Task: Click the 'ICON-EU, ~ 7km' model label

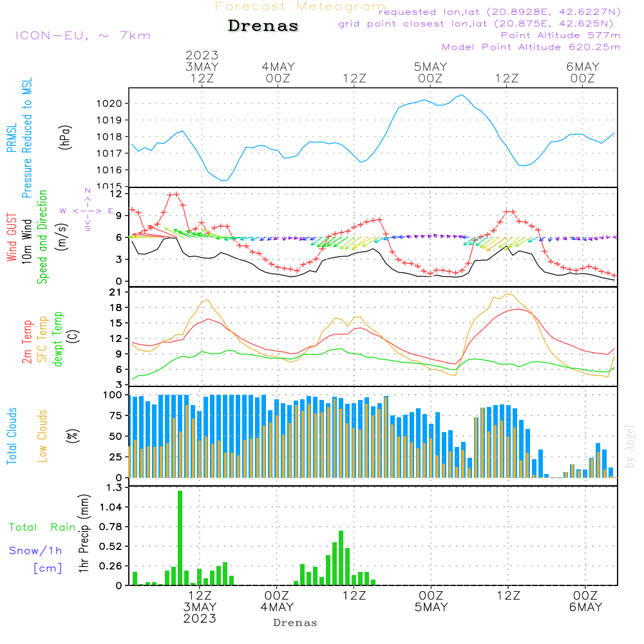Action: coord(83,35)
